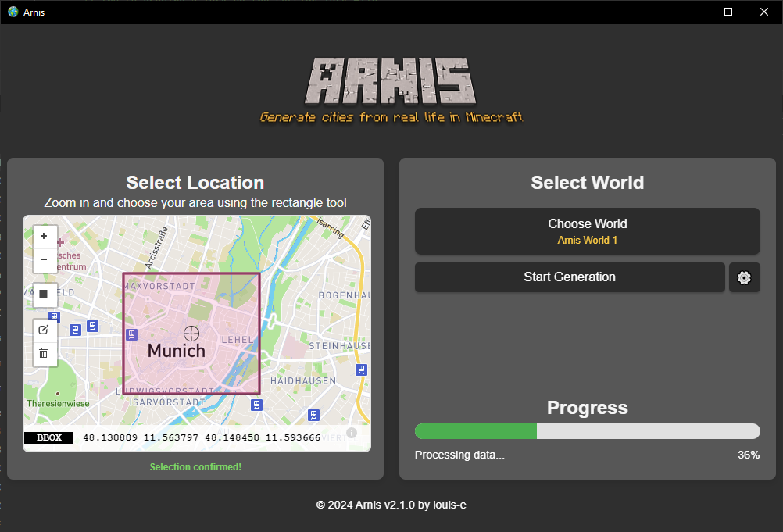Open the generation settings gear

pos(744,277)
